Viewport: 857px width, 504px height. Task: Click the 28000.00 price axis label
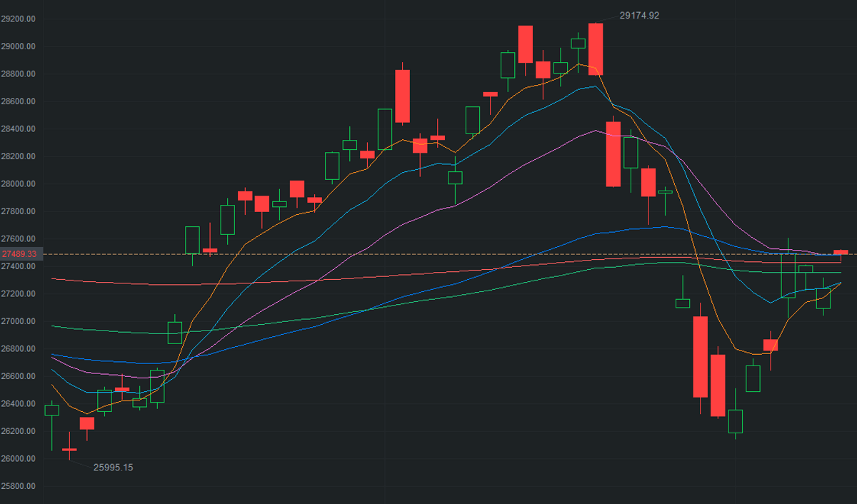(x=19, y=184)
